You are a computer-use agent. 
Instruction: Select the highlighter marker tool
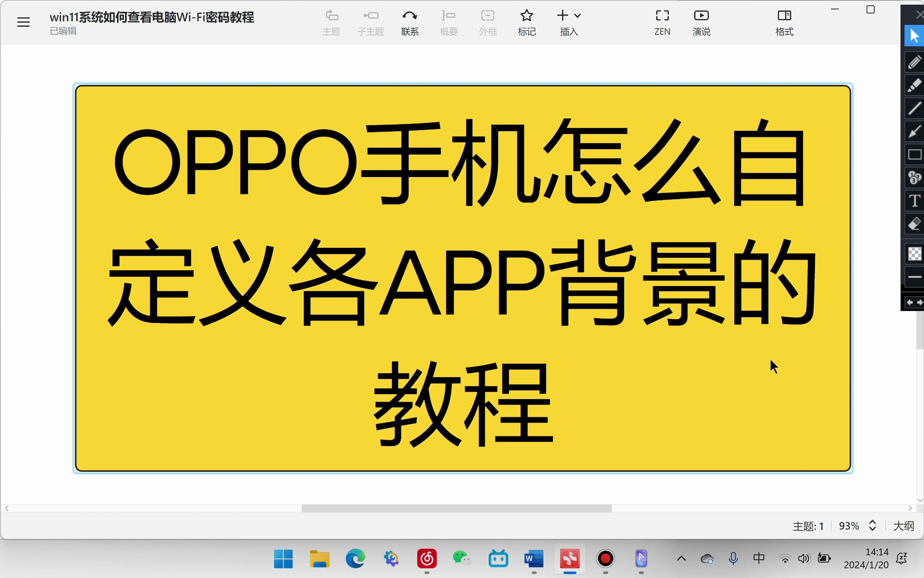914,85
